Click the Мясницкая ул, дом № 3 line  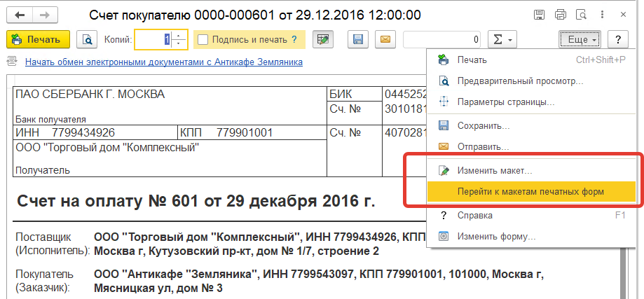point(158,288)
